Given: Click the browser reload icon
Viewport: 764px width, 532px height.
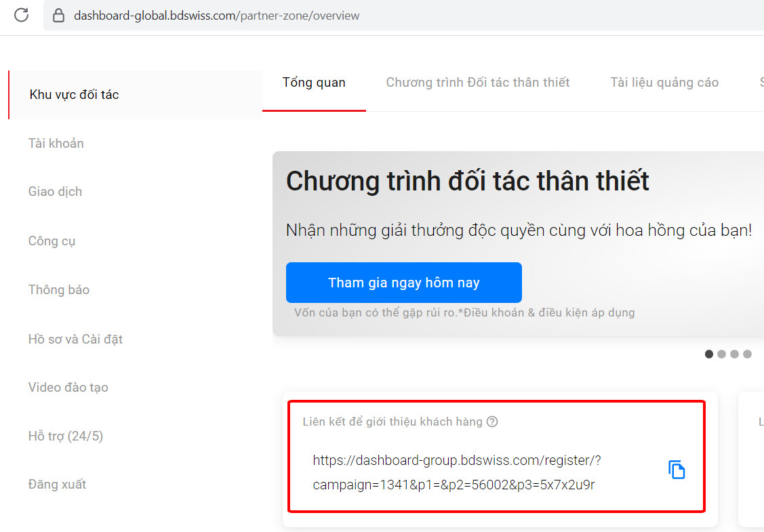Looking at the screenshot, I should (x=22, y=15).
